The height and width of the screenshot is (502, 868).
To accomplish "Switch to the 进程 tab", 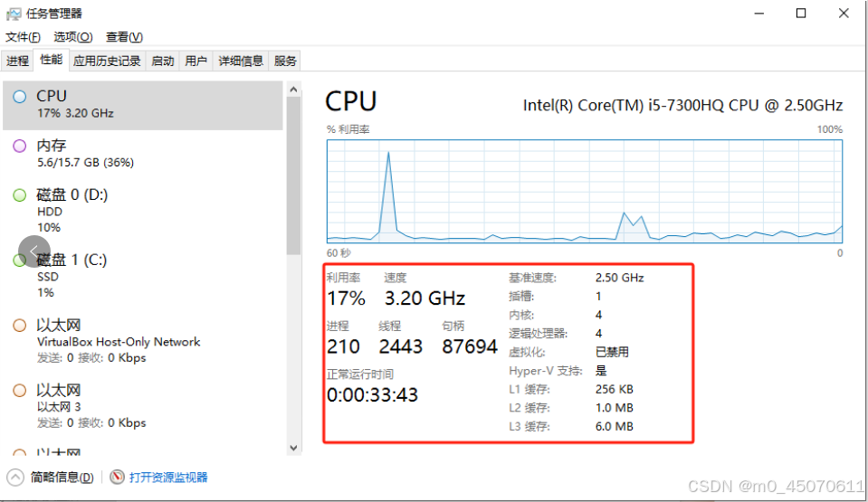I will (17, 61).
